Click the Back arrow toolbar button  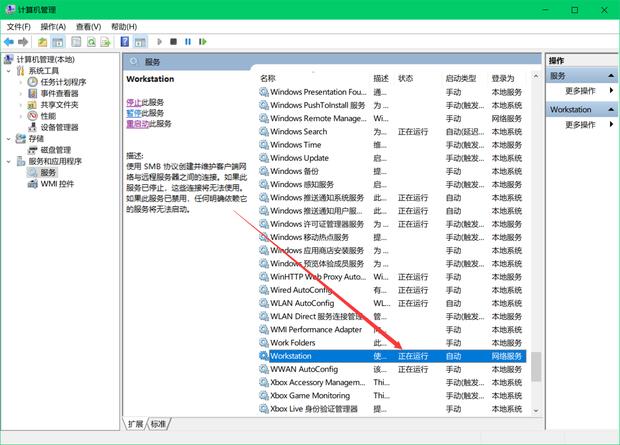pos(10,42)
